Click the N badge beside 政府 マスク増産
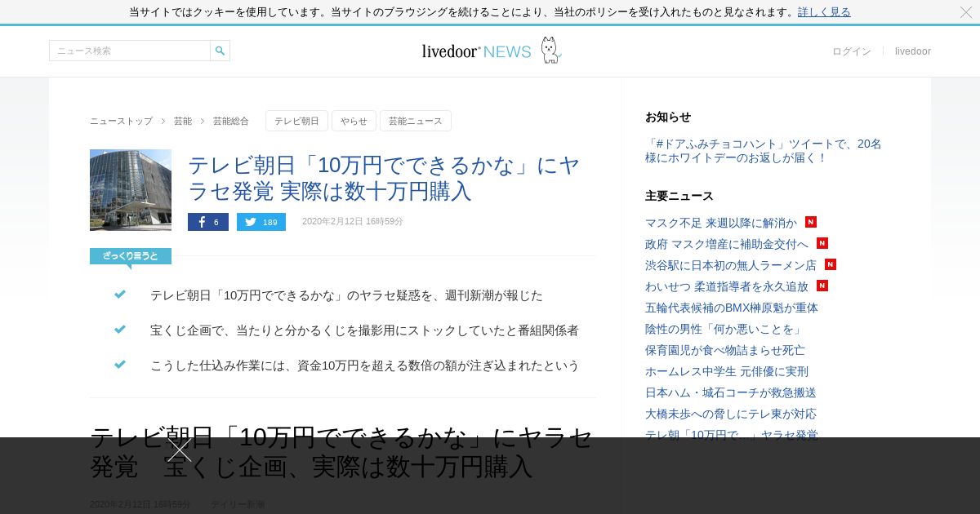This screenshot has height=514, width=980. [822, 243]
